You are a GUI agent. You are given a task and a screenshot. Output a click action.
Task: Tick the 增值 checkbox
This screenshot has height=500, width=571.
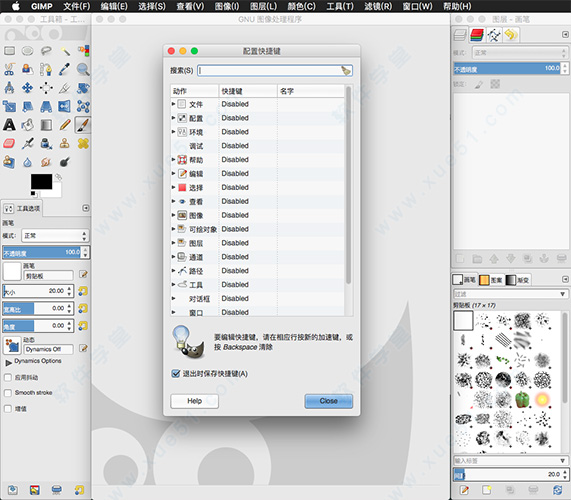click(8, 409)
